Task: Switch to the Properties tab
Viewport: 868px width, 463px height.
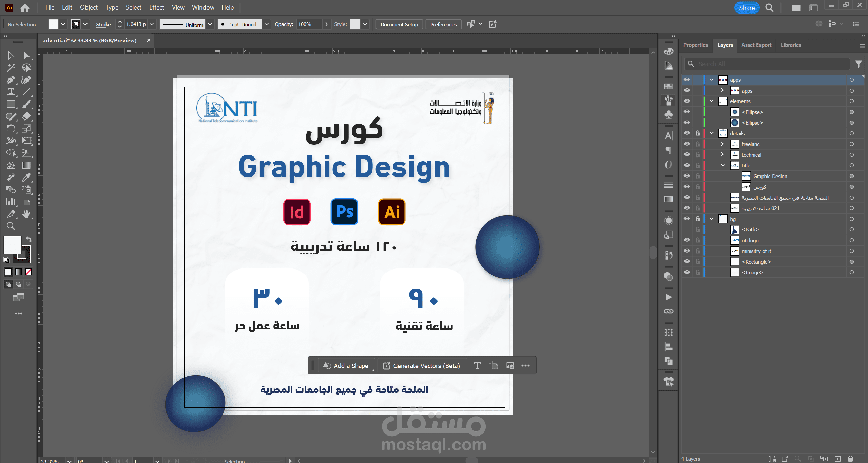Action: point(695,45)
